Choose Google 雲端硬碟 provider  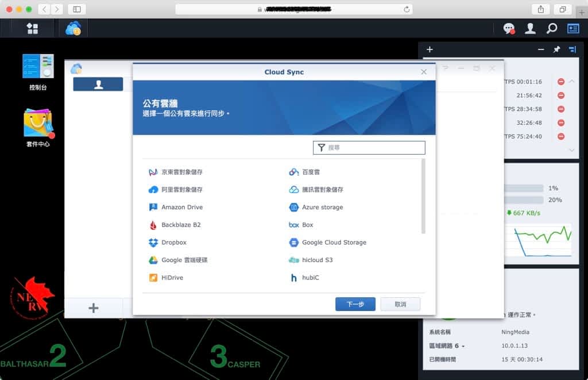178,260
